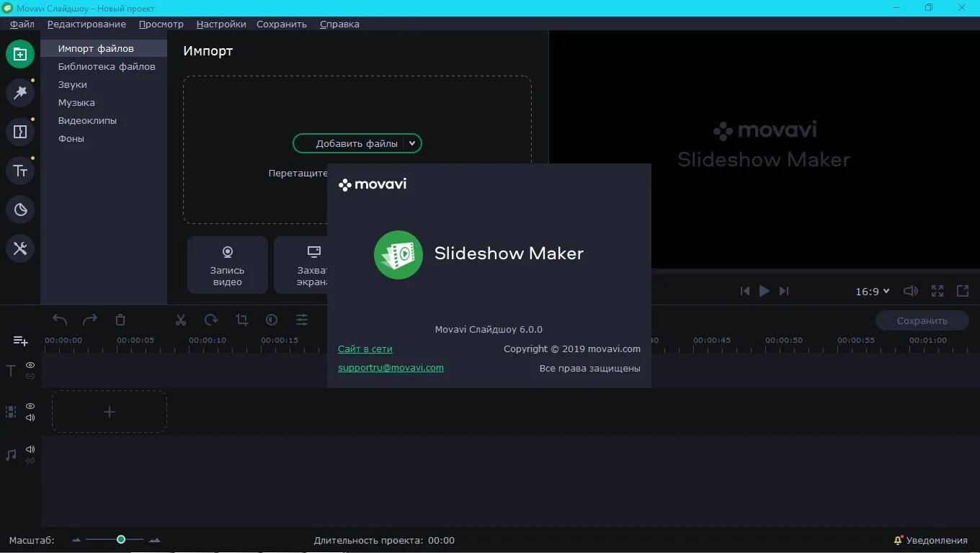The image size is (980, 553).
Task: Hide the titles track with eye toggle
Action: pos(30,365)
